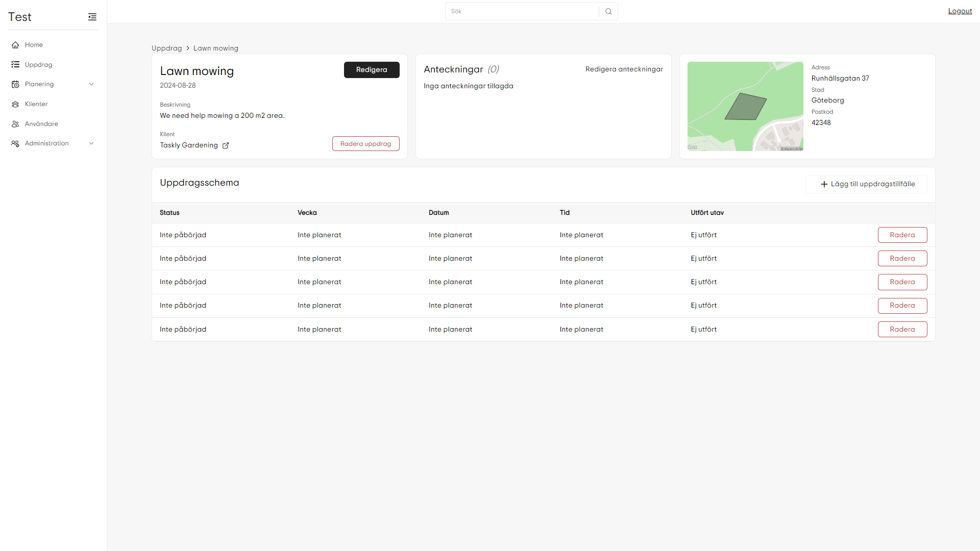Click Radera in the first schedule row
Viewport: 980px width, 551px height.
(902, 235)
